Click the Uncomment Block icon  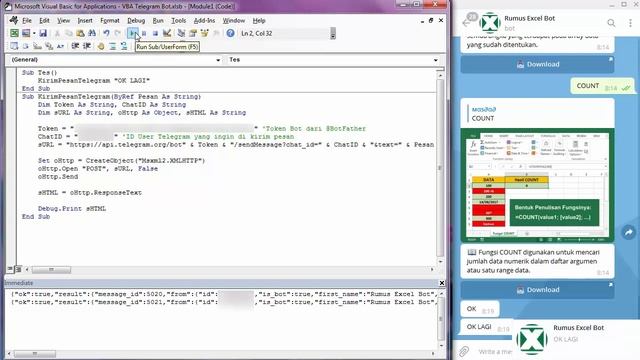coord(124,46)
